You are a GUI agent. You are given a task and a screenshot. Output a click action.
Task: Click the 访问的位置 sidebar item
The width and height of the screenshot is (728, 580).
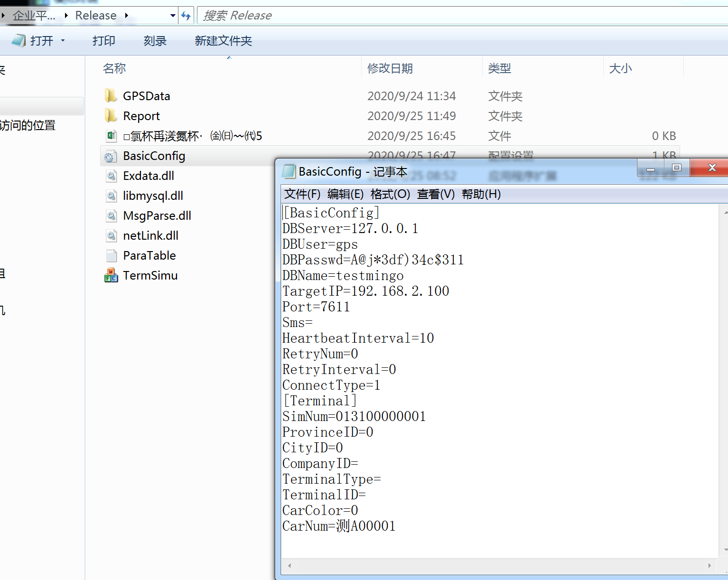point(28,125)
